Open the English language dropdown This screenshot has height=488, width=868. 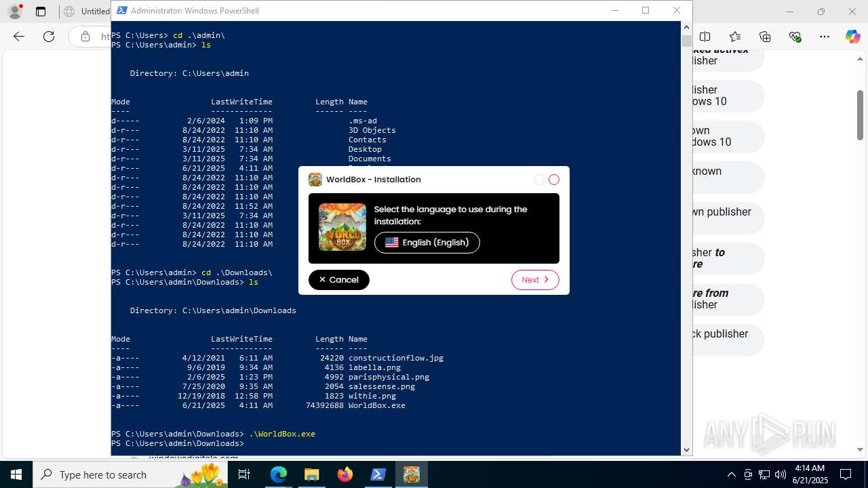point(427,243)
